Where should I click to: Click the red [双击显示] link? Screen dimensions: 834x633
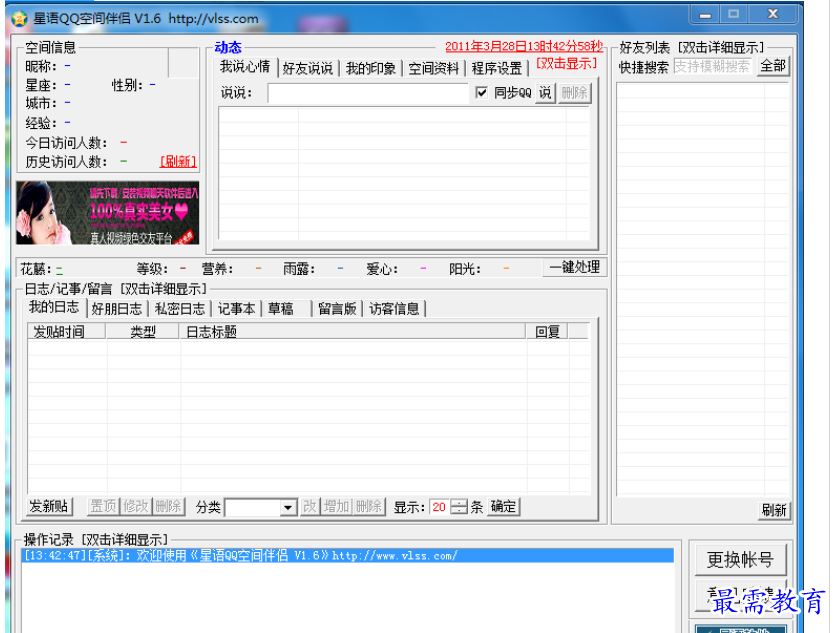coord(566,64)
